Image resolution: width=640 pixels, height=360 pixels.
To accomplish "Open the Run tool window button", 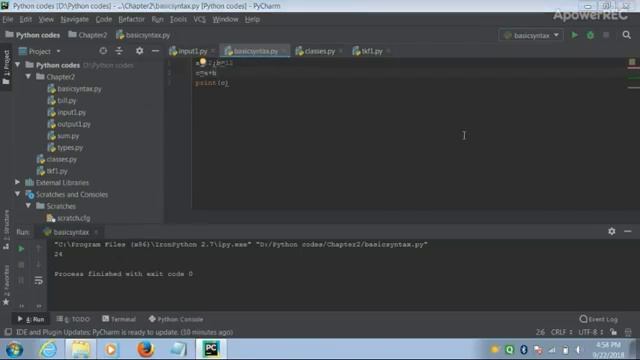I will (x=31, y=319).
